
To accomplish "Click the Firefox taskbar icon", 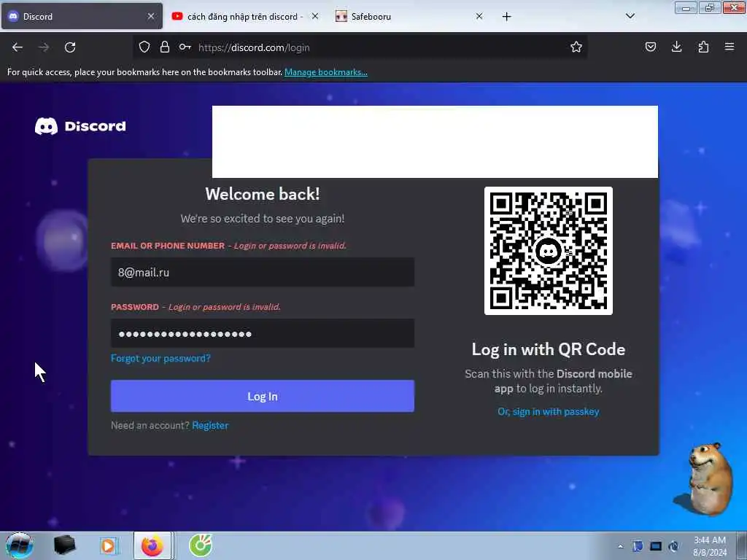I will [152, 545].
